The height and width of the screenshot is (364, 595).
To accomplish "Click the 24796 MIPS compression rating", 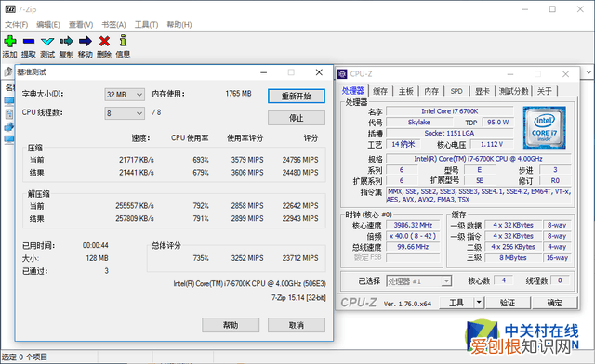I will point(300,160).
